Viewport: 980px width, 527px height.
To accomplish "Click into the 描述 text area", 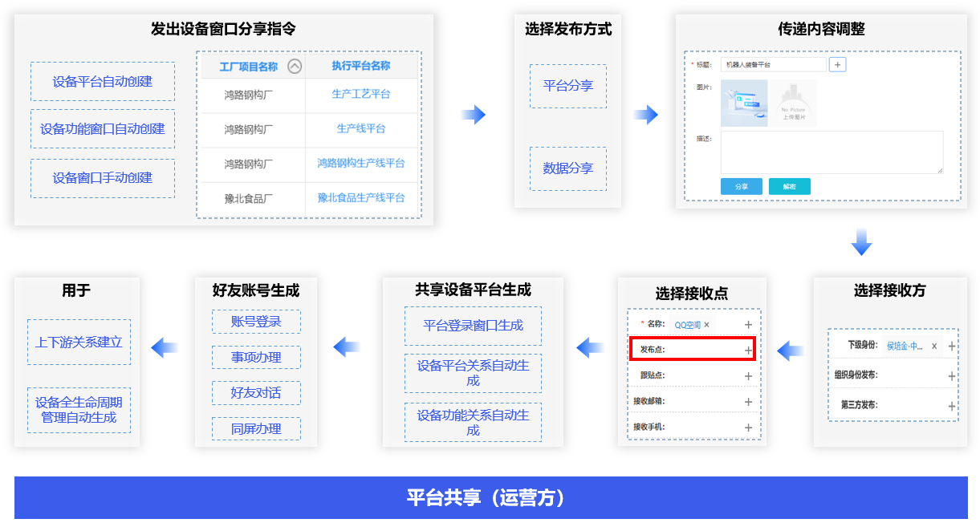I will 832,152.
